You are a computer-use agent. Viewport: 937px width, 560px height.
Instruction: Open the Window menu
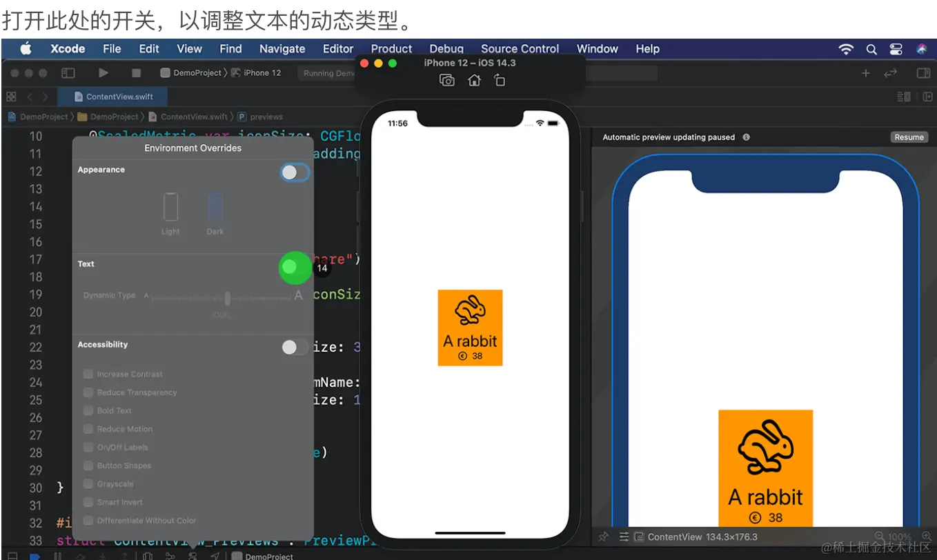(x=598, y=49)
